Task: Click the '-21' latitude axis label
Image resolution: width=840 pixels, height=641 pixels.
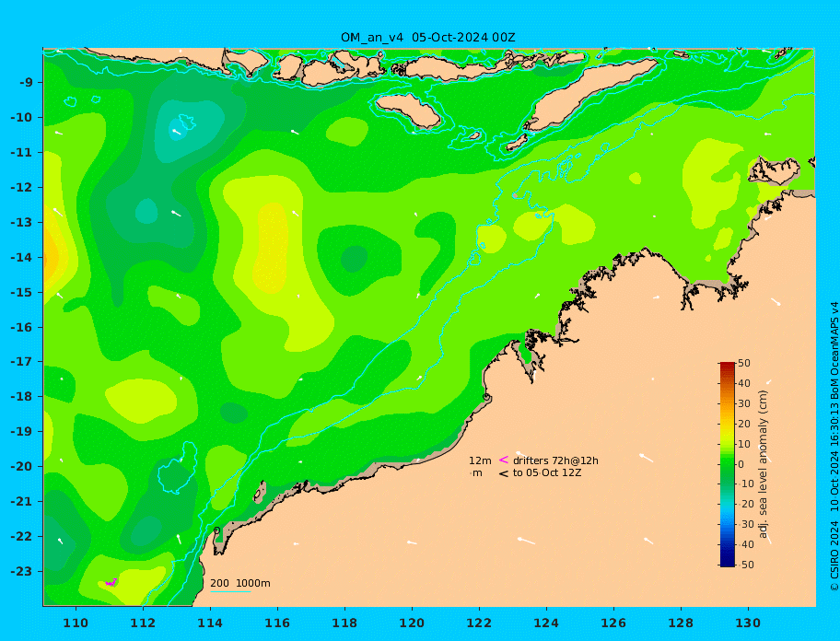Action: pyautogui.click(x=22, y=502)
